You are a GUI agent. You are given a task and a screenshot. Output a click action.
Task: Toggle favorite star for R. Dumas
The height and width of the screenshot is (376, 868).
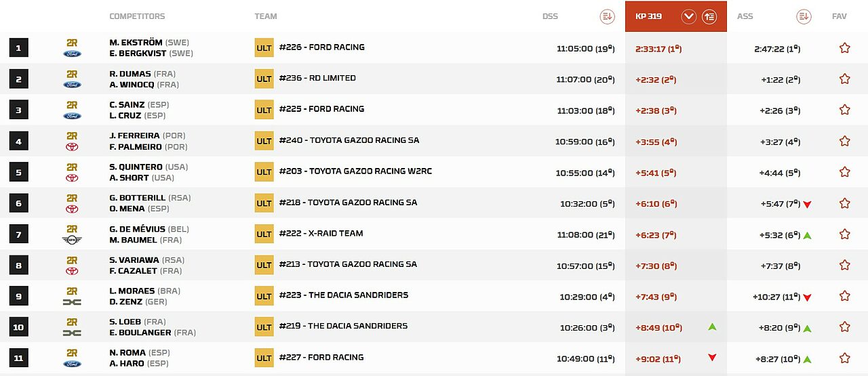(x=844, y=79)
